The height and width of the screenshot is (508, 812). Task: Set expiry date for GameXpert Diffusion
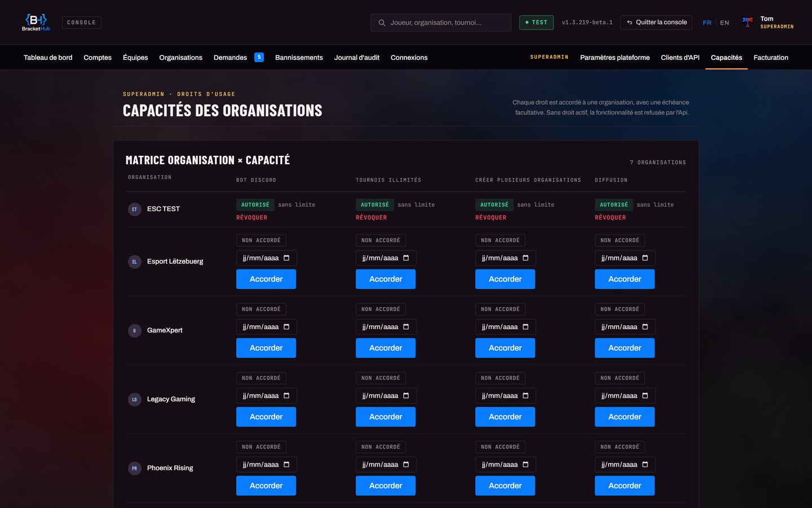(625, 327)
